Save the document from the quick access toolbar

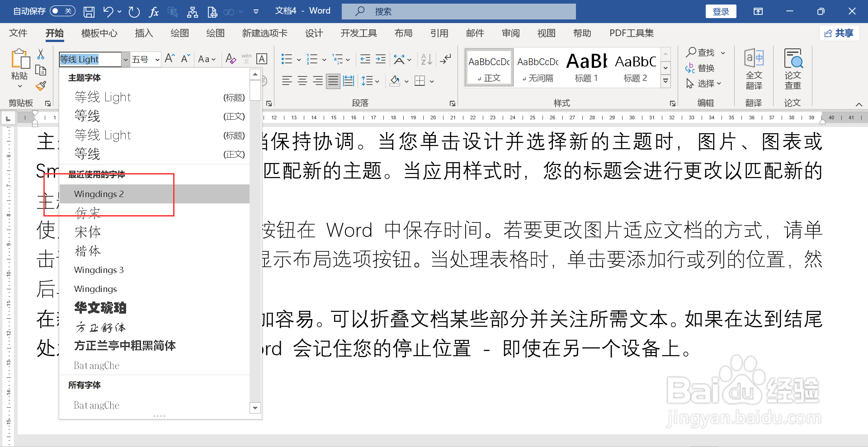(89, 12)
